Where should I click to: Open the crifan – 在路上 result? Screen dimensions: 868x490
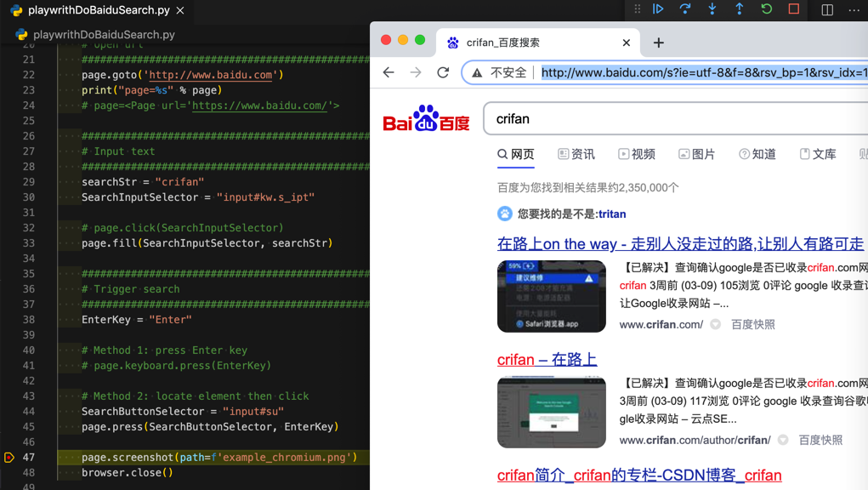pyautogui.click(x=547, y=359)
